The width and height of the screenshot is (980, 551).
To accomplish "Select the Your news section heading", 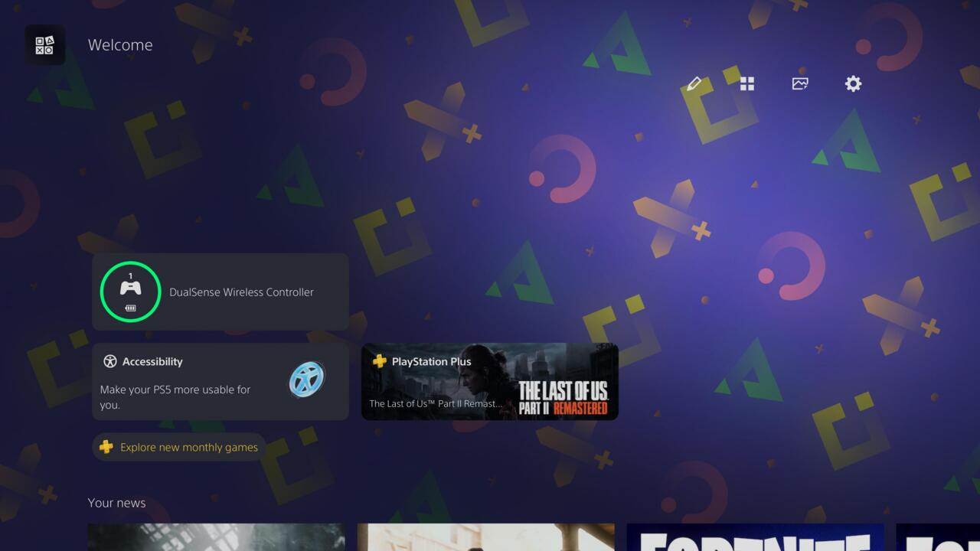I will [116, 503].
